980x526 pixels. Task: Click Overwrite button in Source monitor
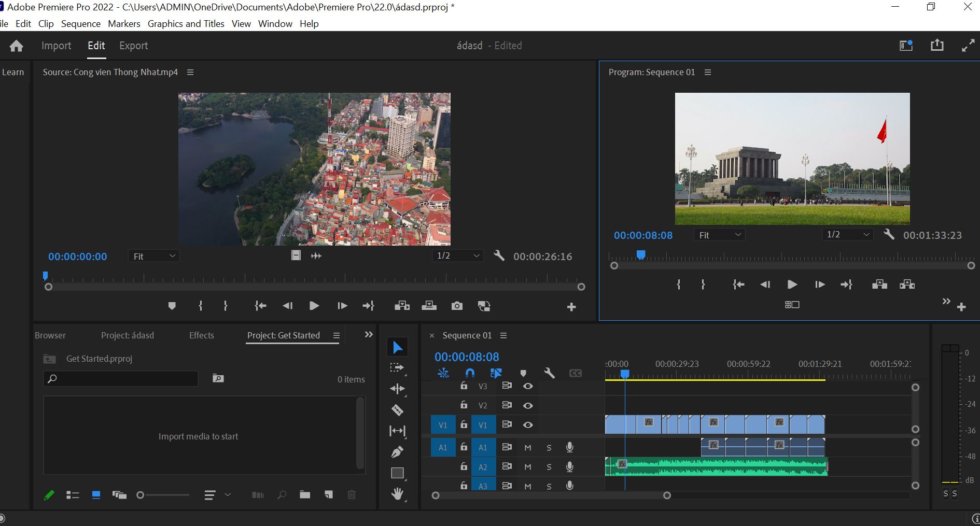coord(429,306)
